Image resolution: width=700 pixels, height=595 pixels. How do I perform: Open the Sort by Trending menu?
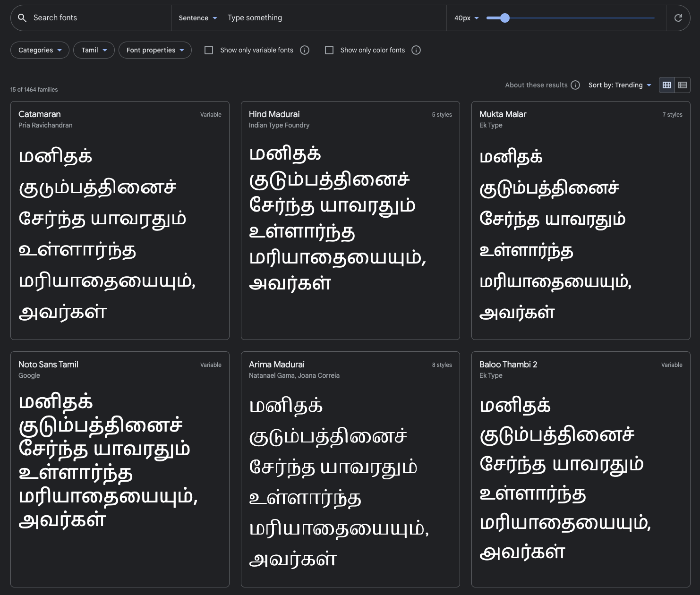coord(620,85)
